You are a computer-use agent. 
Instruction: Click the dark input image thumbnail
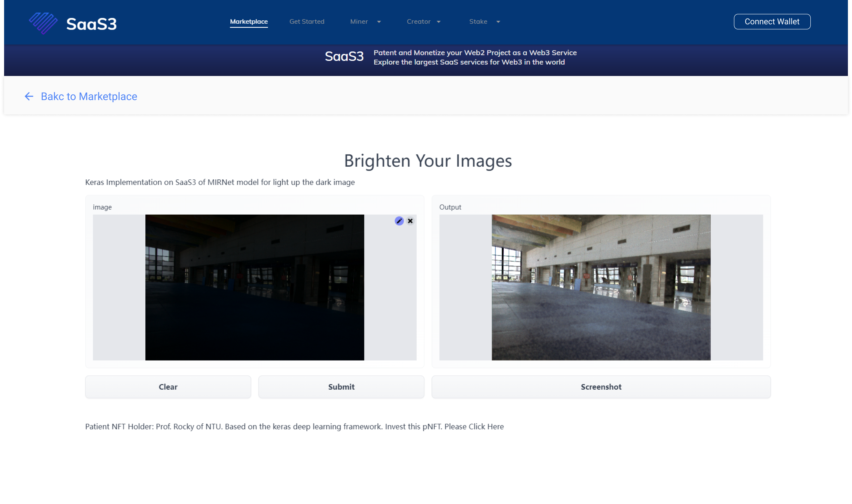point(254,287)
